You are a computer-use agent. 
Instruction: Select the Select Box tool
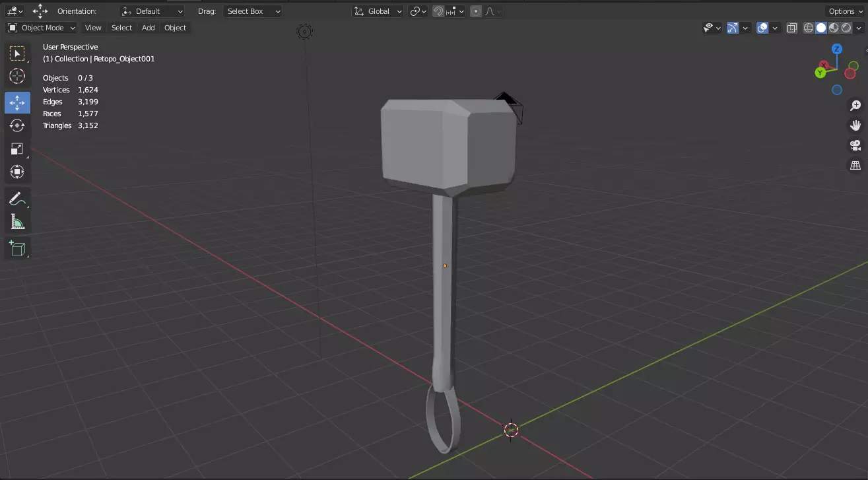[17, 53]
